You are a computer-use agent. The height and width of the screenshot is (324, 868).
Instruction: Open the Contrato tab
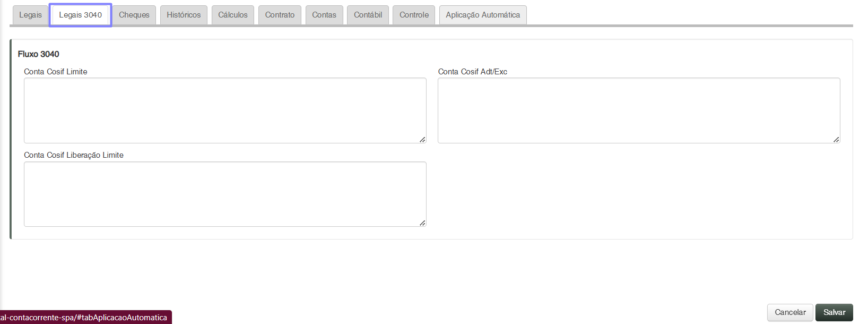coord(280,15)
